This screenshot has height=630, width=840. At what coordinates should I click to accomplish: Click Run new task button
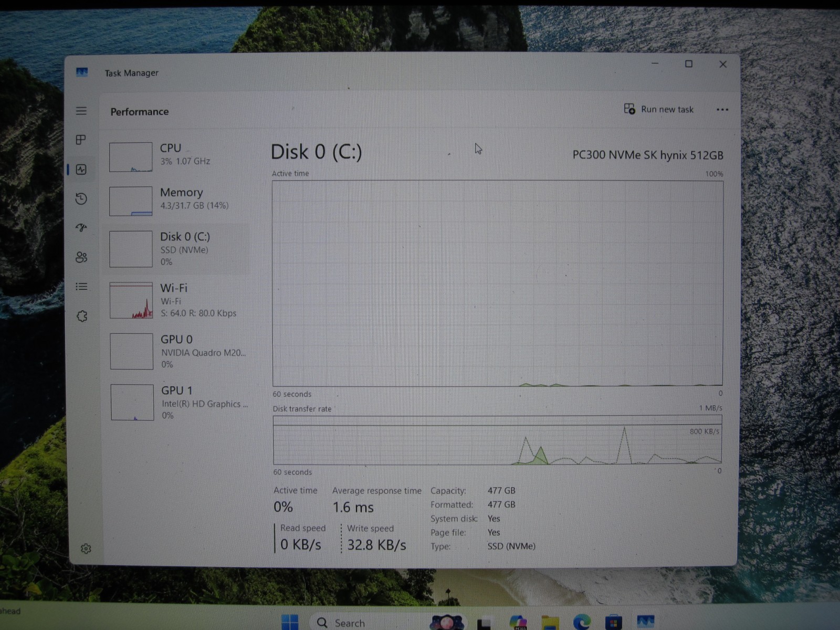click(x=659, y=109)
